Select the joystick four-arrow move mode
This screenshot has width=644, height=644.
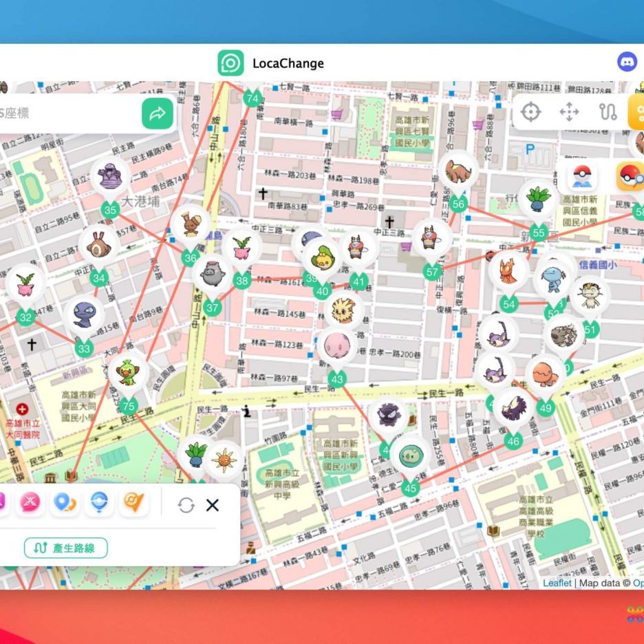[569, 112]
